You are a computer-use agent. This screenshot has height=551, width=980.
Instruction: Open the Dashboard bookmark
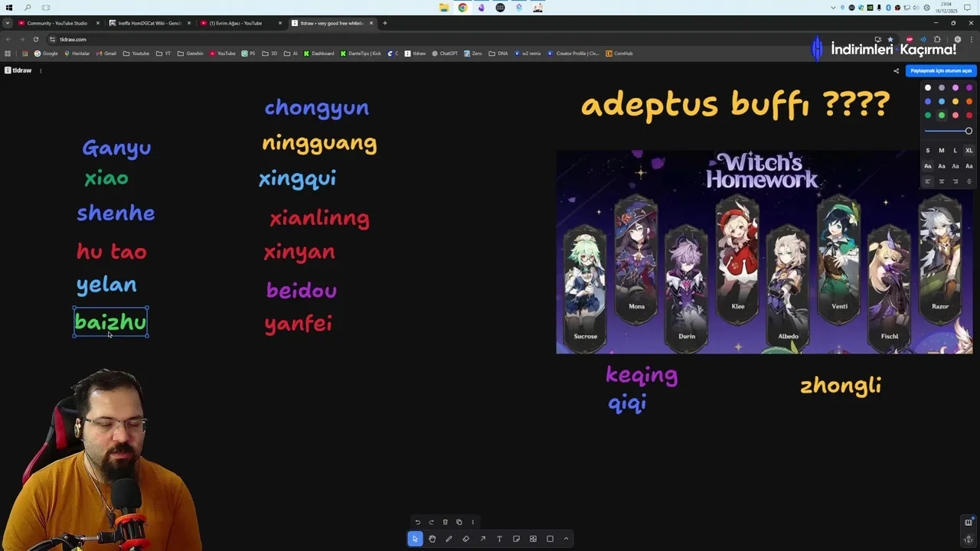pyautogui.click(x=318, y=54)
